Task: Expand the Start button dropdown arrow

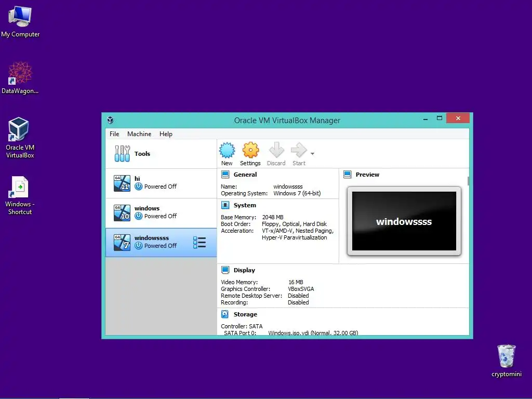Action: tap(312, 154)
